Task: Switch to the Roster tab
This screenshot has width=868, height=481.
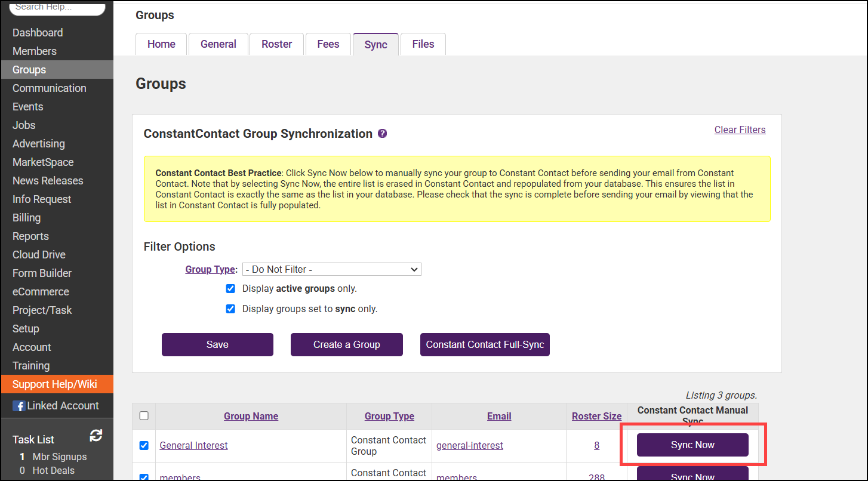Action: pos(277,44)
